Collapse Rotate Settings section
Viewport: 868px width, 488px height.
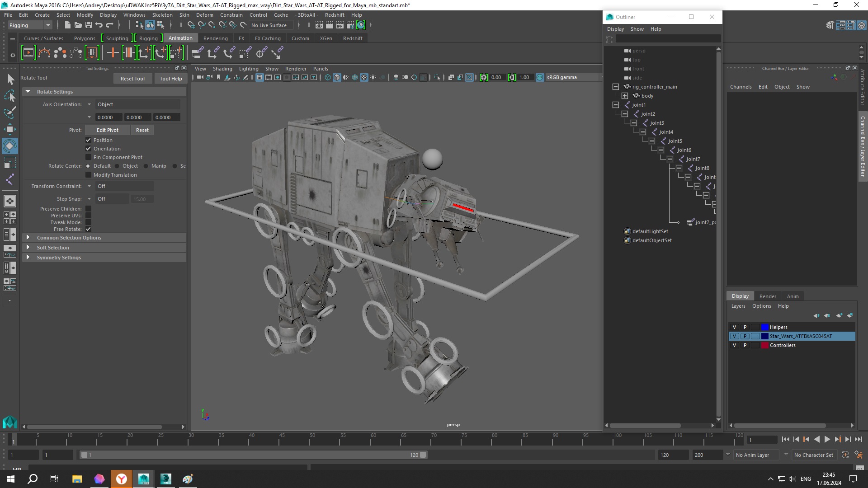(28, 92)
